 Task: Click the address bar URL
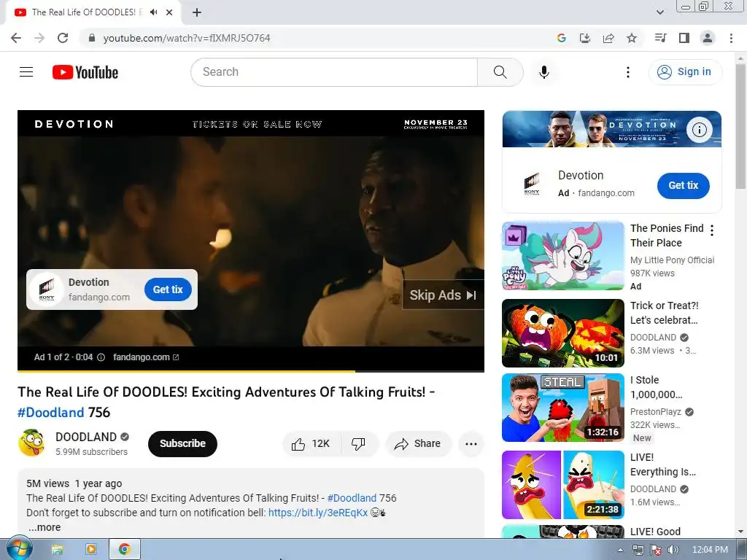(x=186, y=38)
